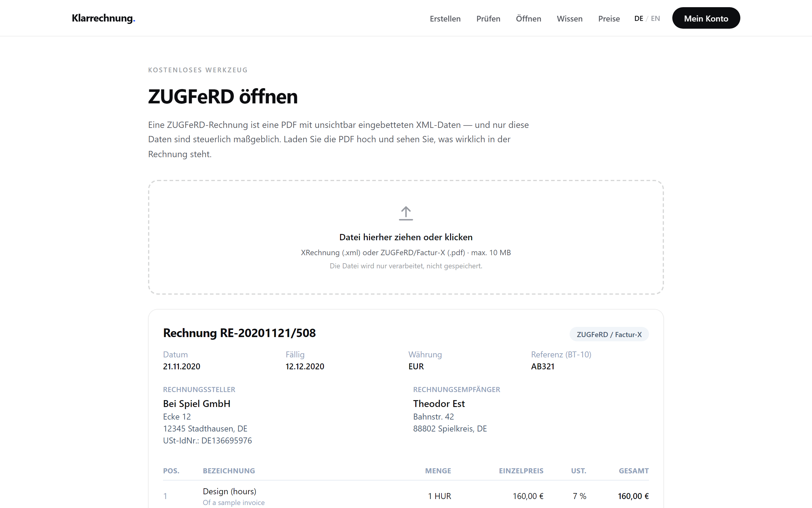Open the Erstellen menu item
This screenshot has width=812, height=508.
pos(445,19)
